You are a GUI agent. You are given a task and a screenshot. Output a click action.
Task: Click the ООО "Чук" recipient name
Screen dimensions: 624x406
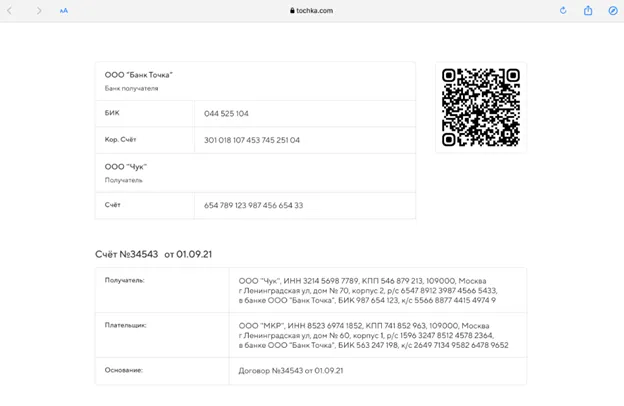point(126,167)
